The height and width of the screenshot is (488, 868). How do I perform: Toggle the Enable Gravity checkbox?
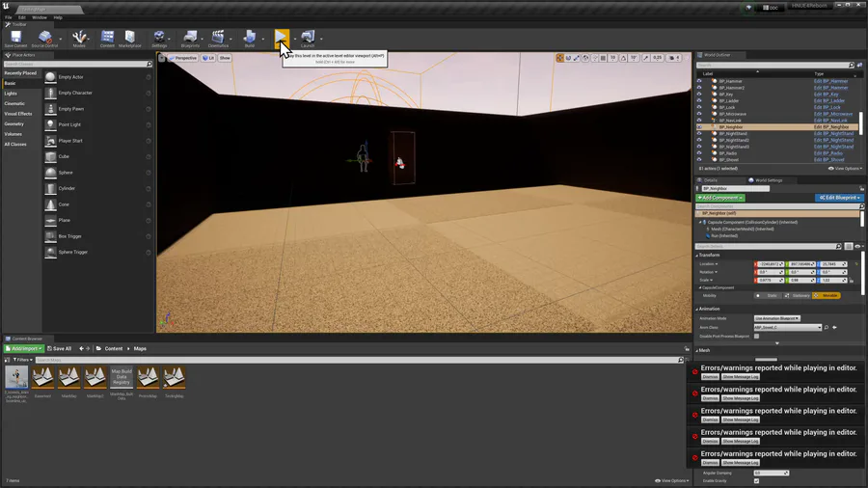(x=757, y=481)
